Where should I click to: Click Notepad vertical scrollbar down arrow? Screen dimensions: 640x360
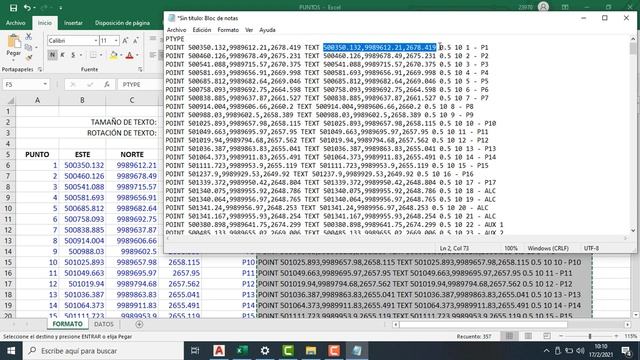(x=633, y=230)
